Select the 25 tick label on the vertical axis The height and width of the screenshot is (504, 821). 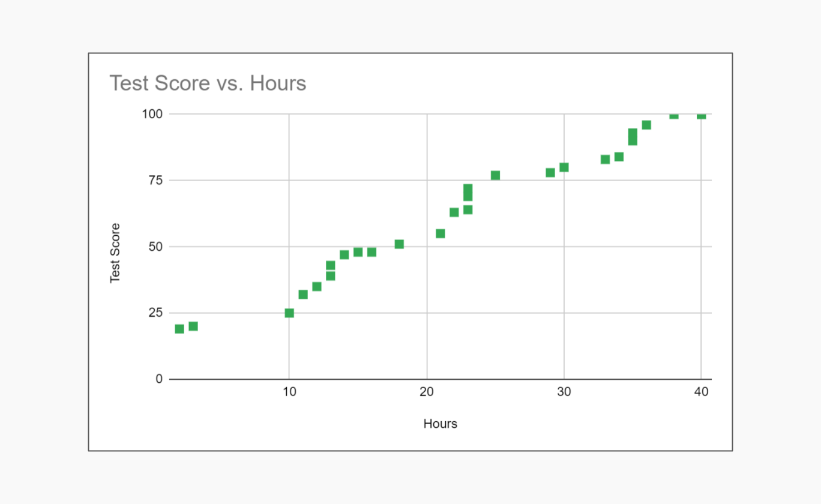[x=156, y=313]
